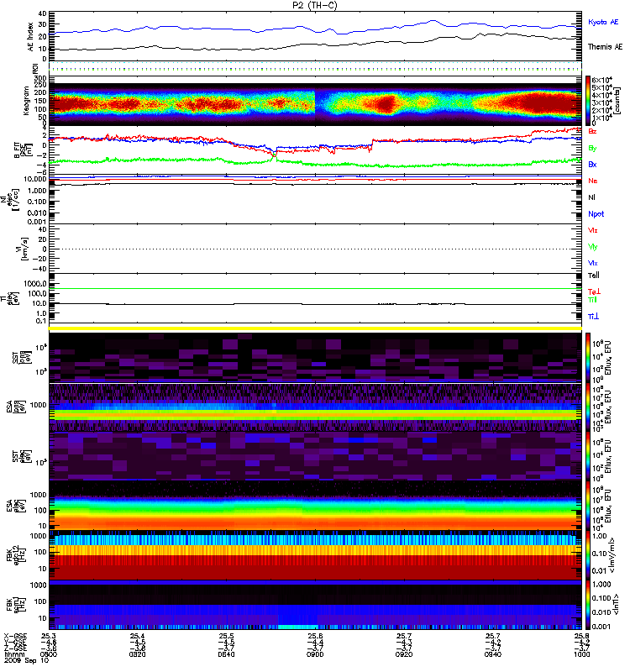Click the Vi [km/s] axis label
This screenshot has width=630, height=672.
pos(24,249)
